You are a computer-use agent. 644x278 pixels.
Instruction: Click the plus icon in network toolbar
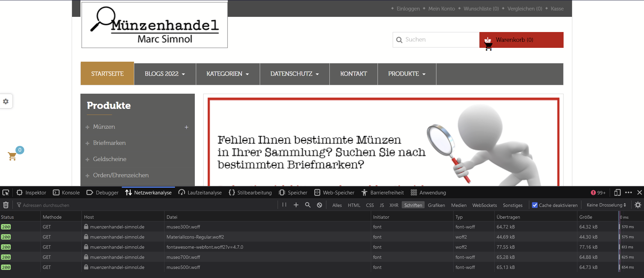[296, 205]
